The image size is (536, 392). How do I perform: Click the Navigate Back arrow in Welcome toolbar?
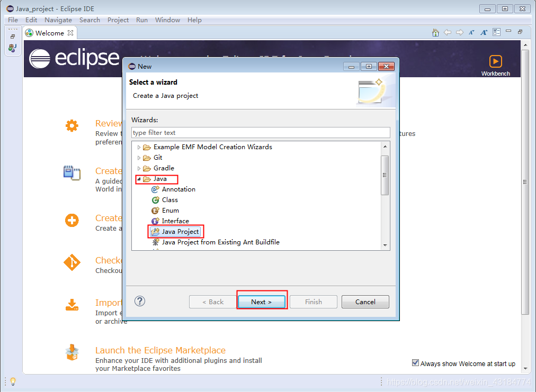tap(448, 32)
